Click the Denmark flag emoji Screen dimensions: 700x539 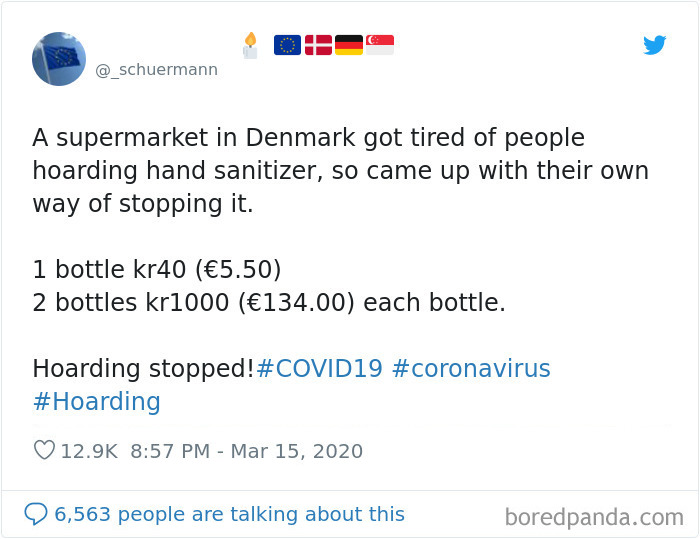[x=318, y=45]
